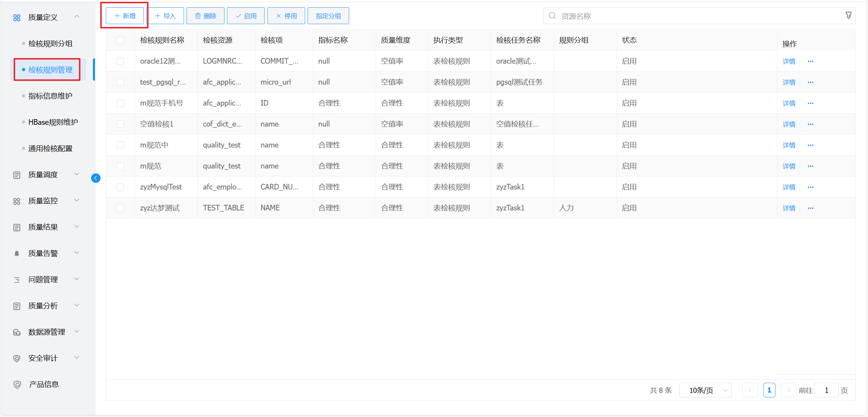The height and width of the screenshot is (417, 868).
Task: Check the box for m规范手机号 row
Action: pos(120,103)
